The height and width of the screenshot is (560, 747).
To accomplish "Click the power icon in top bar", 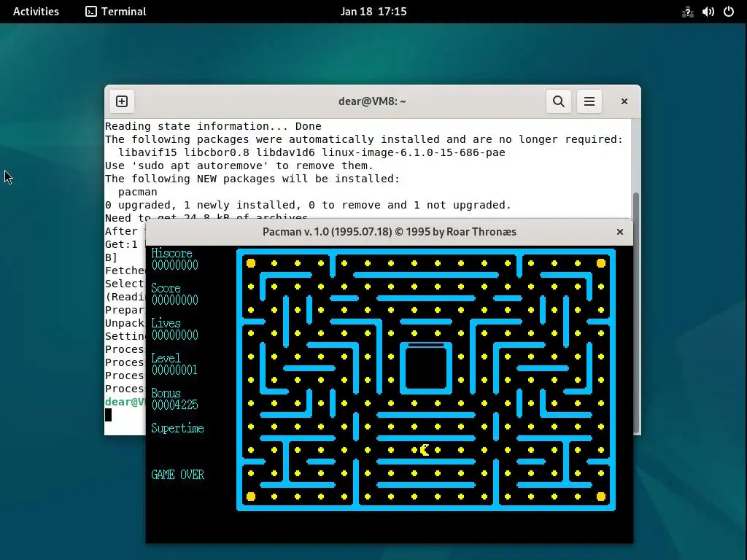I will (729, 12).
